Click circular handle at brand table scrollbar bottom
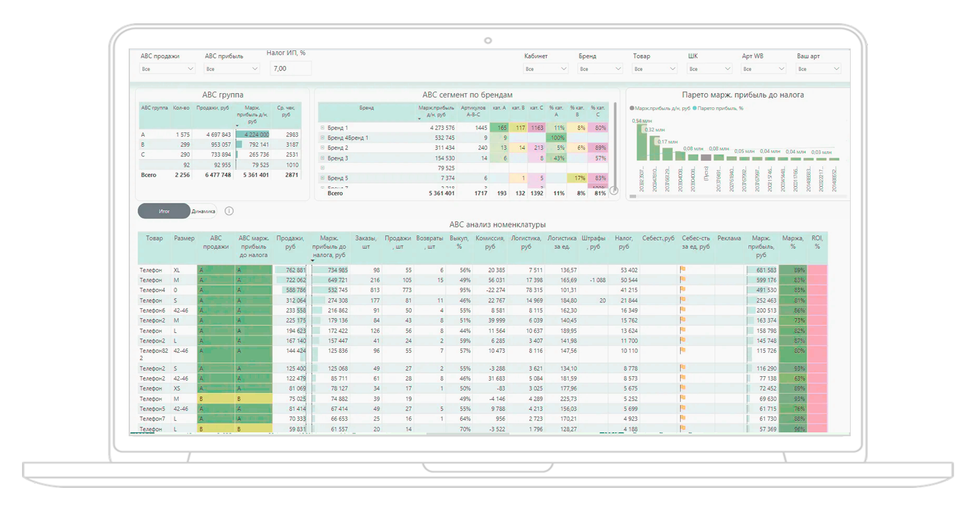Viewport: 980px width, 508px height. coord(614,190)
